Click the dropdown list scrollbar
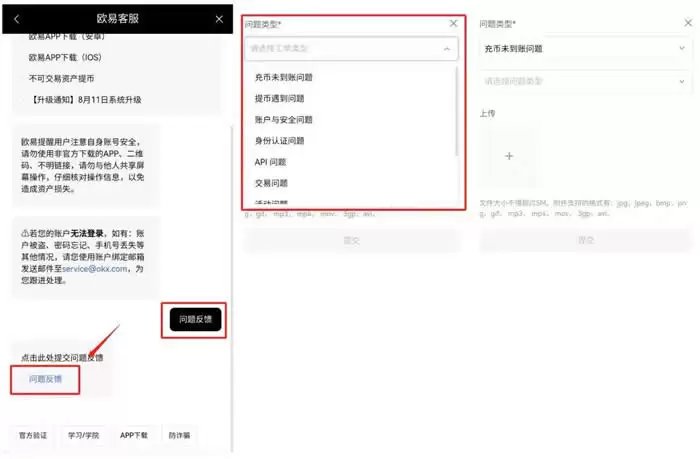This screenshot has width=700, height=459. pyautogui.click(x=457, y=112)
